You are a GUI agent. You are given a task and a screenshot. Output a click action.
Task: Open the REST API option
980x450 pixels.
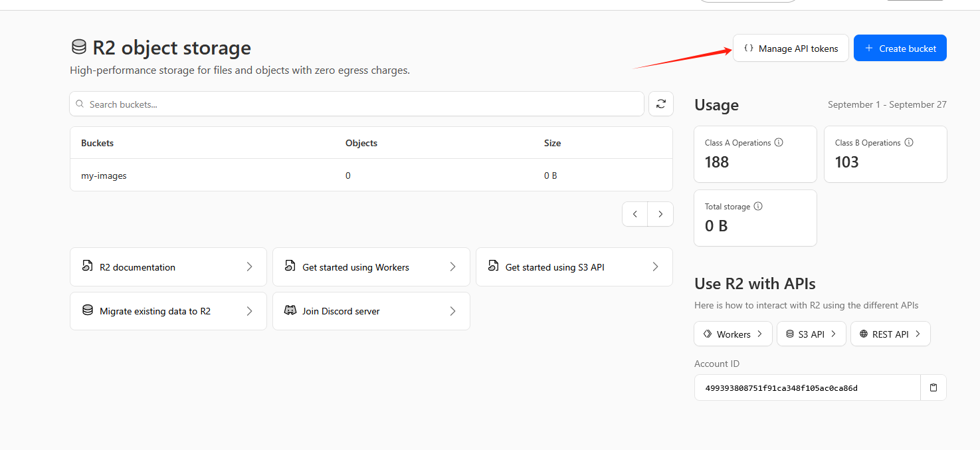click(x=890, y=334)
